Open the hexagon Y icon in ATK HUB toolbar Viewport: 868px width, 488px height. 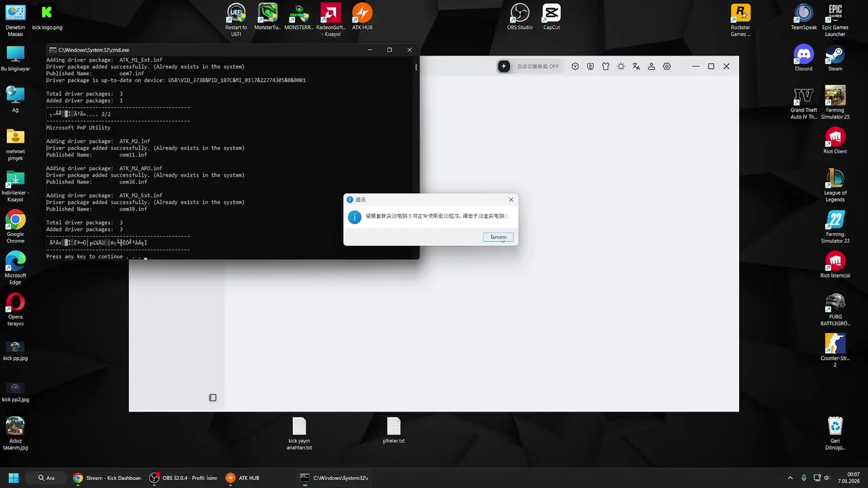pos(575,66)
